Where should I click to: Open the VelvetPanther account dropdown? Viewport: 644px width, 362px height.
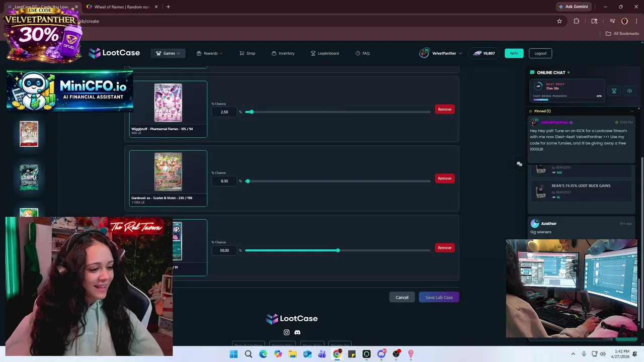pos(440,53)
